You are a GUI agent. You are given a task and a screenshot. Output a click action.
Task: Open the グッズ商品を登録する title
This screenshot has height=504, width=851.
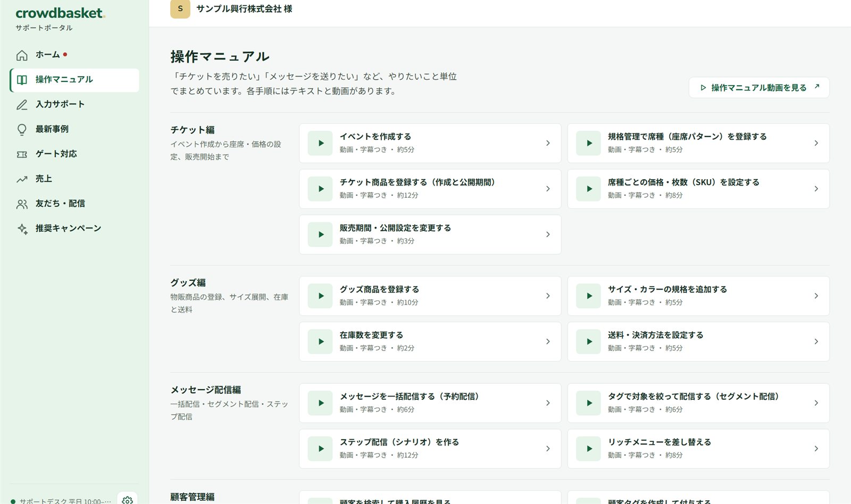coord(379,290)
